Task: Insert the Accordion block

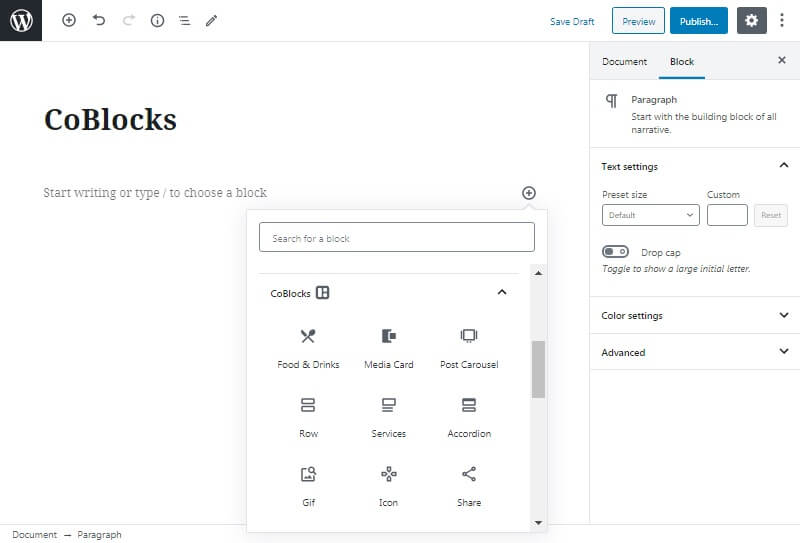Action: (x=469, y=417)
